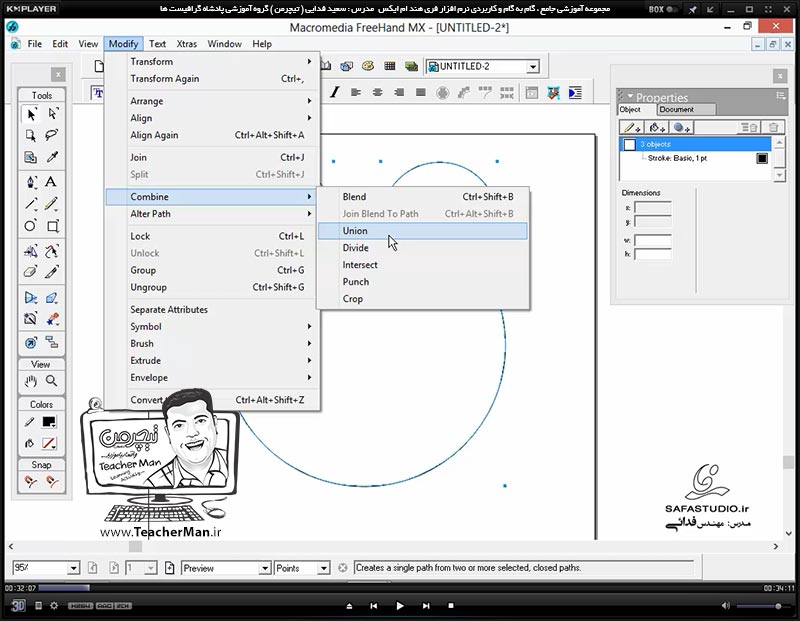
Task: Click trash icon in Properties panel
Action: tap(773, 128)
